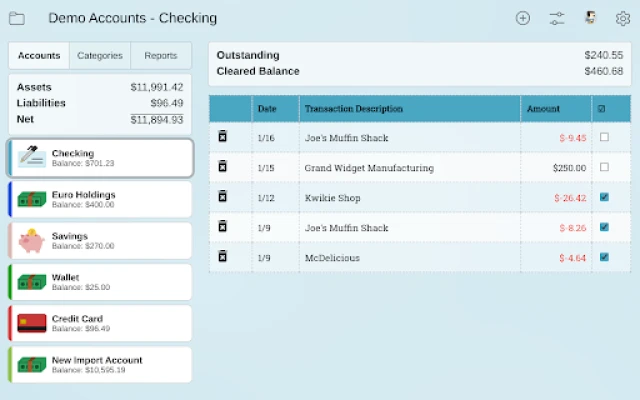Open the folder icon beside the title
The height and width of the screenshot is (400, 640).
(17, 18)
